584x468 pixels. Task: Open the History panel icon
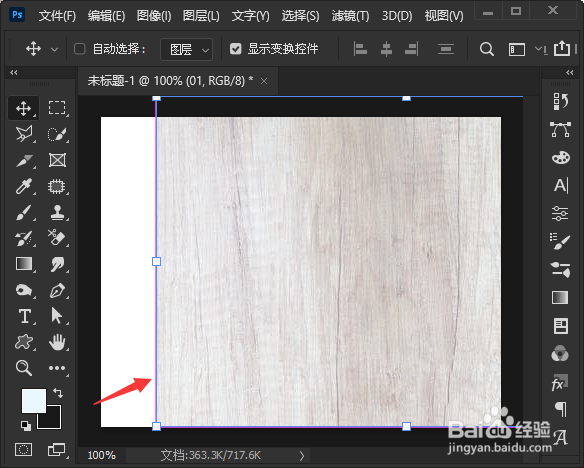point(560,101)
